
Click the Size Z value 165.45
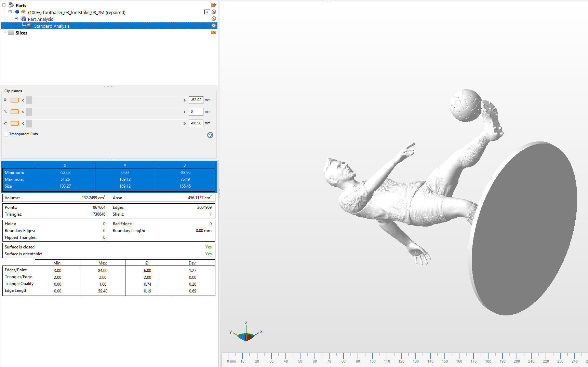point(185,186)
